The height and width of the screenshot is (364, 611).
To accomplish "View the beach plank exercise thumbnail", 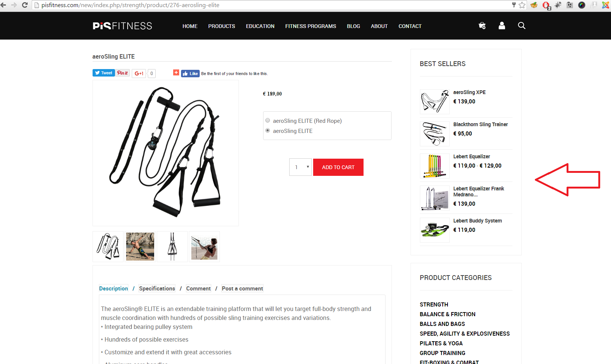I will [x=140, y=246].
